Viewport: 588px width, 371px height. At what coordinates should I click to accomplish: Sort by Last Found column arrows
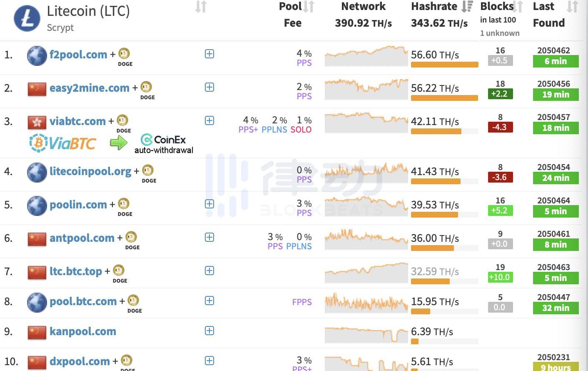[x=573, y=7]
